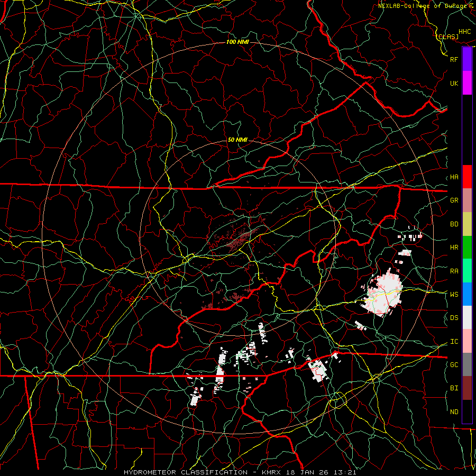Click the HA legend label

[454, 177]
